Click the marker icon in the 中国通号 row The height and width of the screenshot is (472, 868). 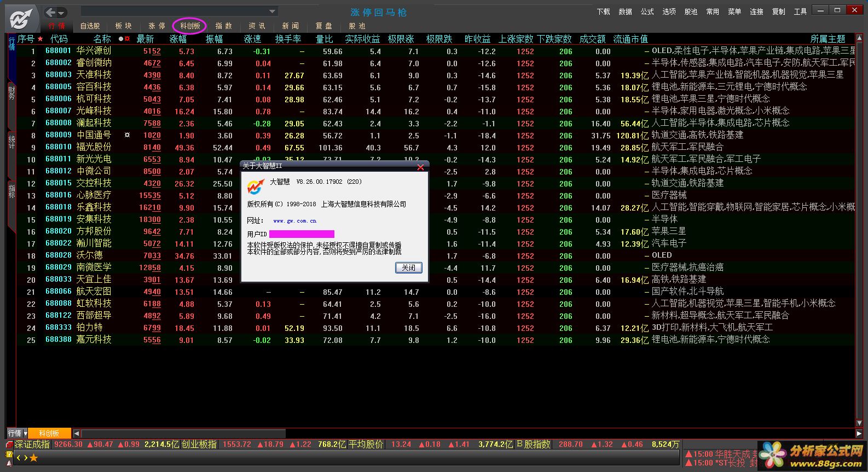127,135
